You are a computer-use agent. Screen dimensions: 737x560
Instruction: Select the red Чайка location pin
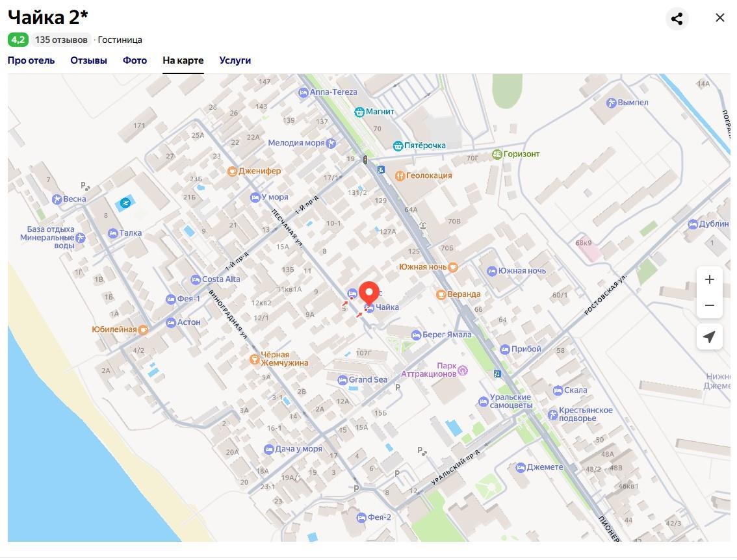click(x=369, y=293)
